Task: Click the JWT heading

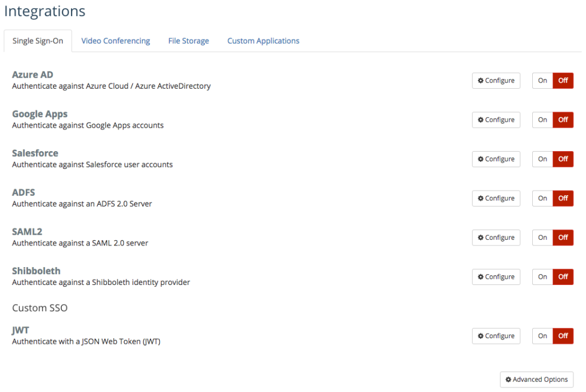Action: coord(20,330)
